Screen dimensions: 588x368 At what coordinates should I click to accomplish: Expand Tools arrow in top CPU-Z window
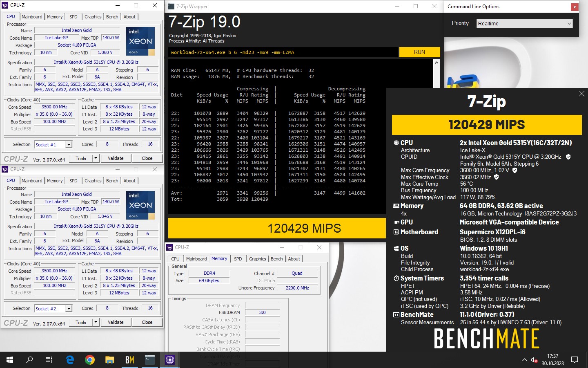pos(96,158)
